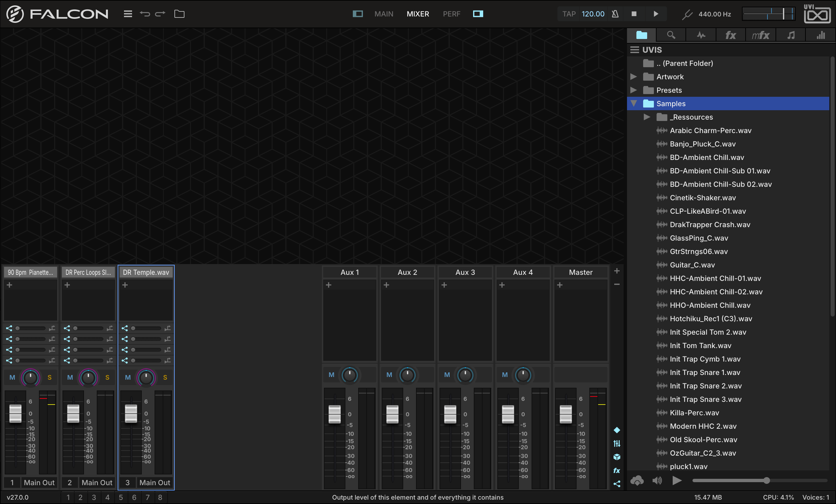836x504 pixels.
Task: Open the Main Out dropdown for channel 2
Action: click(97, 482)
